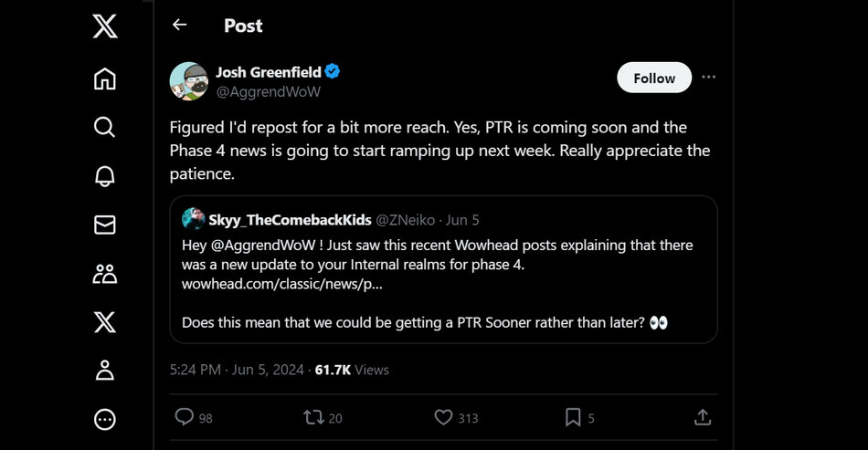Bookmark the post
Image resolution: width=868 pixels, height=450 pixels.
tap(573, 417)
